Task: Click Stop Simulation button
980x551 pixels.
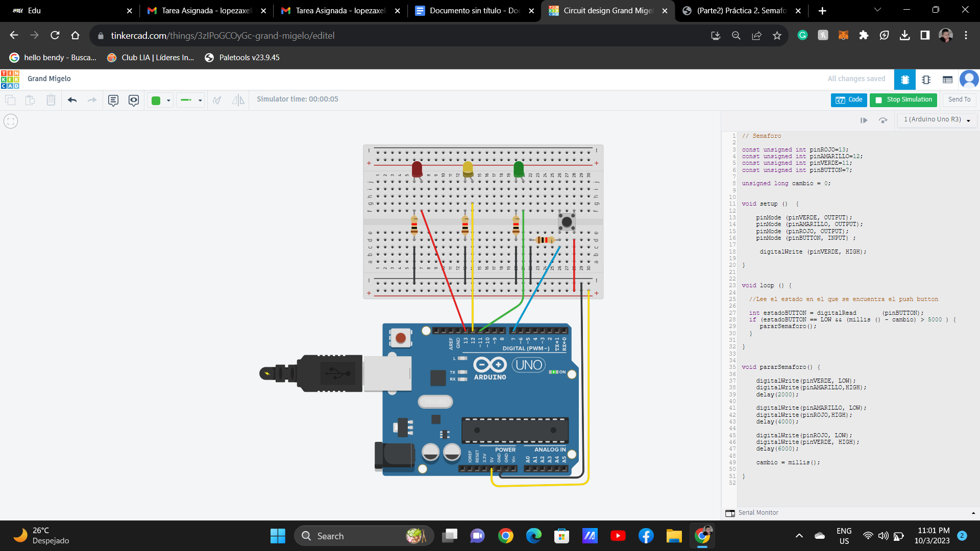Action: click(903, 100)
